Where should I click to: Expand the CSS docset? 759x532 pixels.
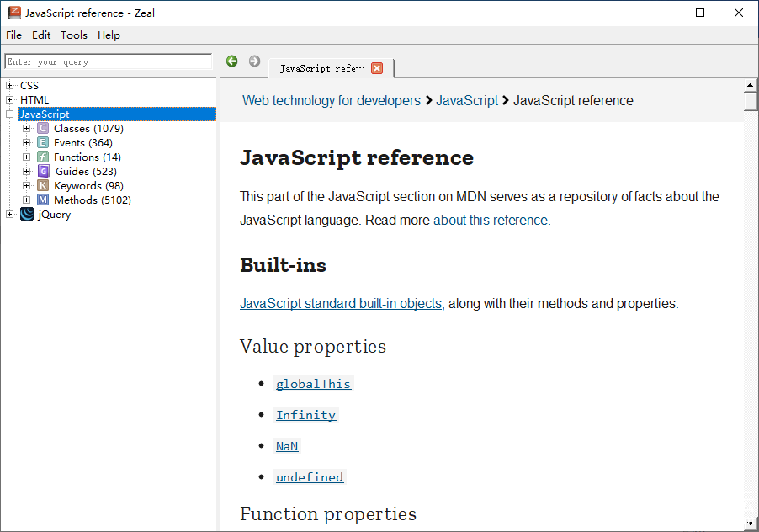click(9, 86)
